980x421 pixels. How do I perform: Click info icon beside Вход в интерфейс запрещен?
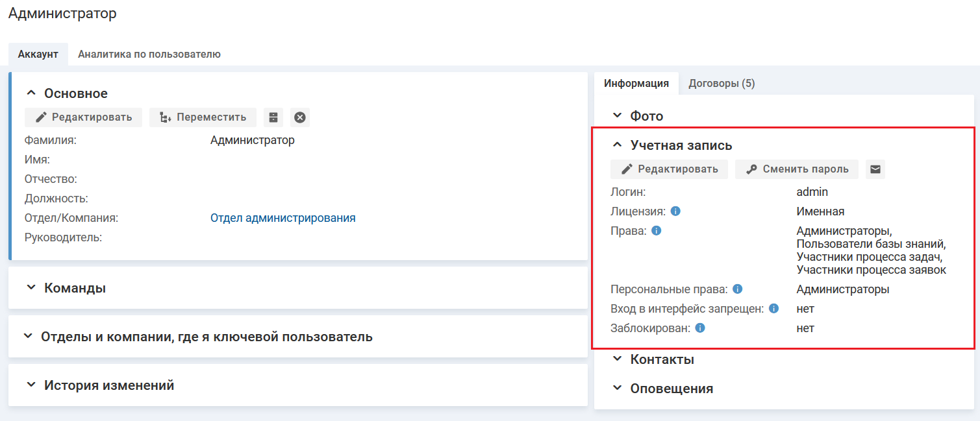[x=773, y=309]
